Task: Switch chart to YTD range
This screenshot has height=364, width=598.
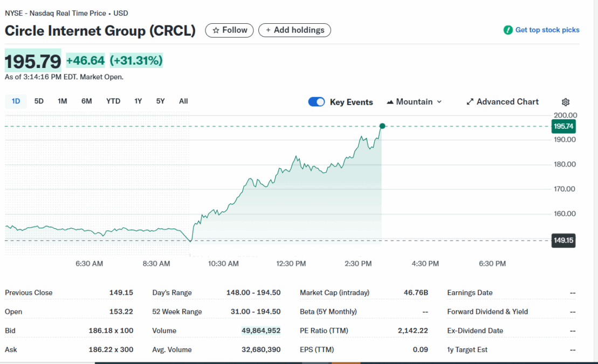Action: click(113, 101)
